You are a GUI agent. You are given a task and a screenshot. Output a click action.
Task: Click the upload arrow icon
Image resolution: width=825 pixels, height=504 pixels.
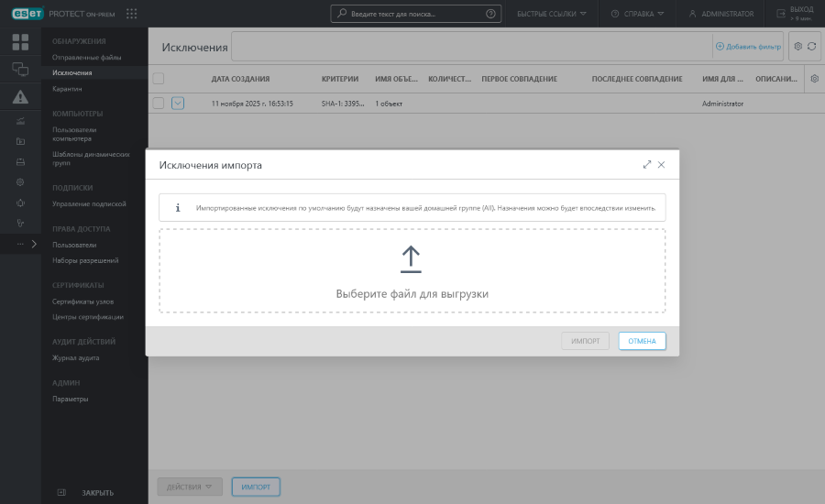pos(411,259)
